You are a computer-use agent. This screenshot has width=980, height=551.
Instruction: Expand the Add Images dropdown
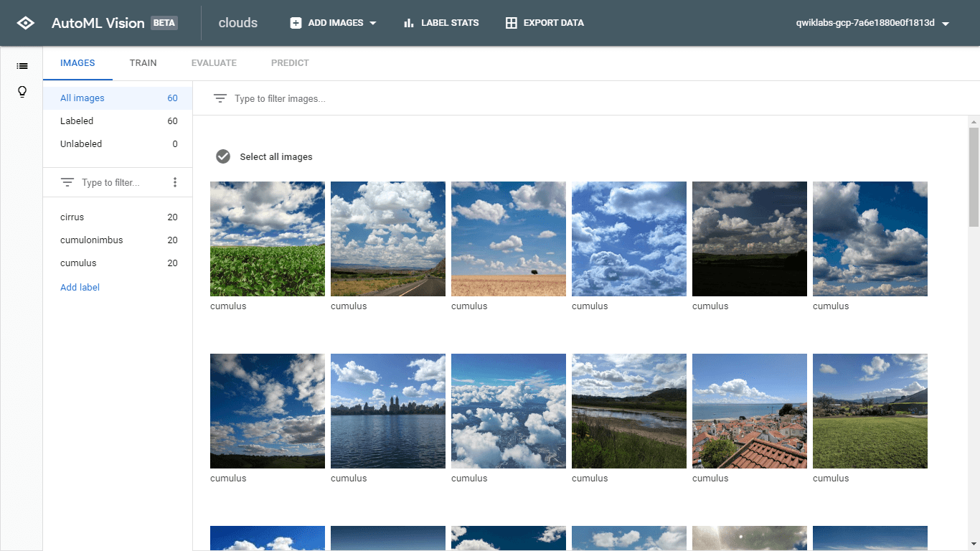click(x=372, y=22)
